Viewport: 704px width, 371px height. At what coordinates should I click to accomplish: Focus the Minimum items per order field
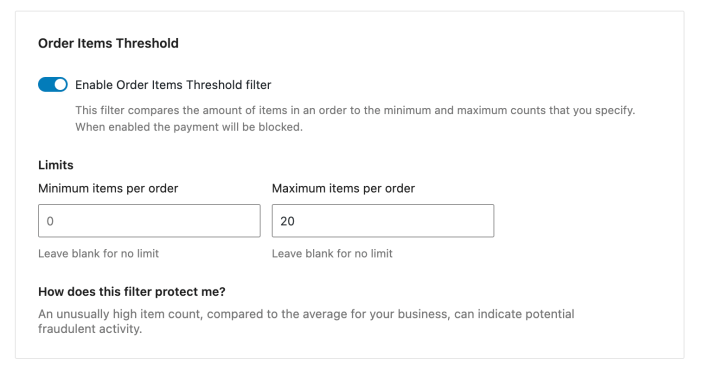(x=149, y=221)
